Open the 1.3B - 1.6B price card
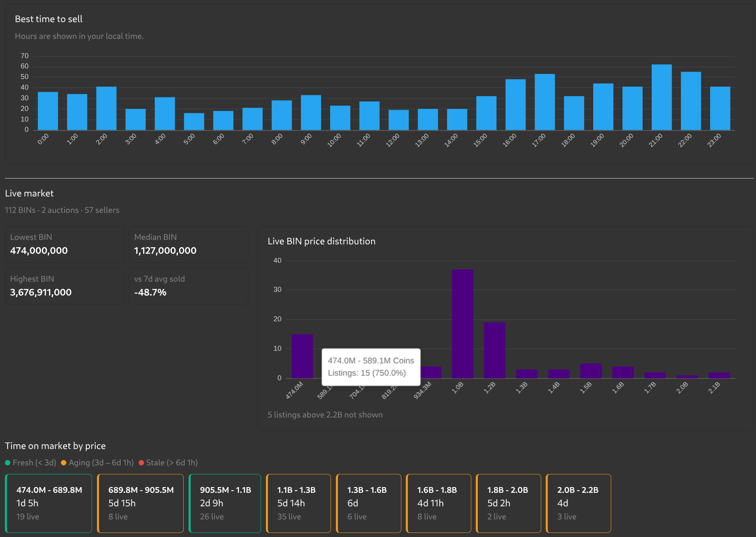The width and height of the screenshot is (756, 537). tap(369, 503)
